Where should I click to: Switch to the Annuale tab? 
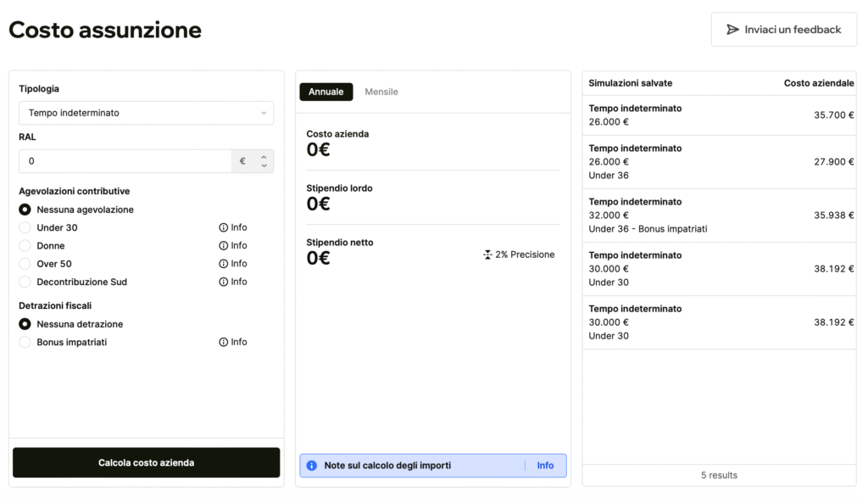tap(325, 92)
